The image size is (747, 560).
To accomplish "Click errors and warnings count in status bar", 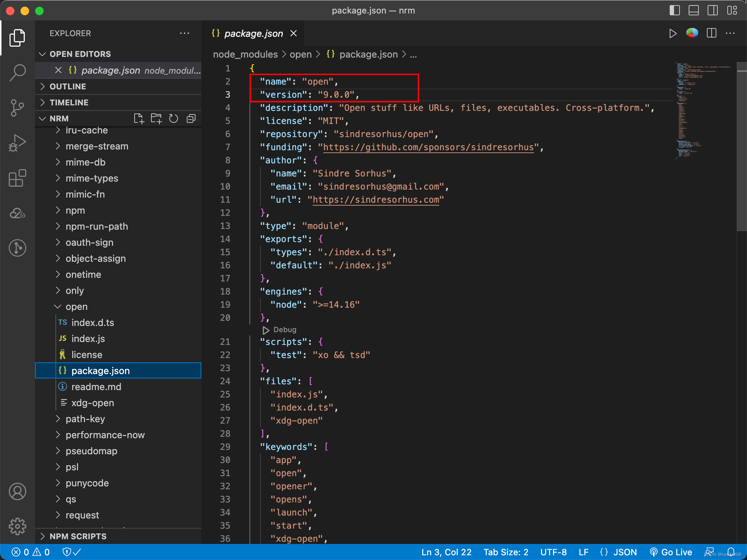I will (31, 552).
